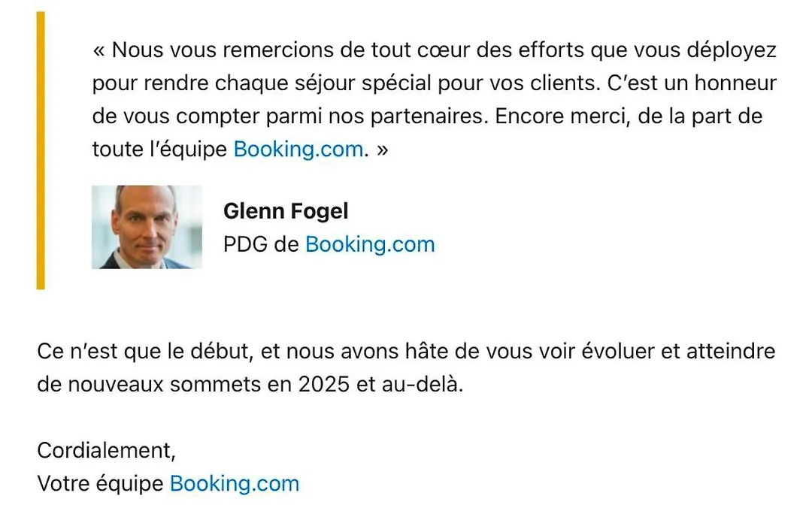The height and width of the screenshot is (526, 812).
Task: Click the opening « quotation mark
Action: (x=99, y=51)
